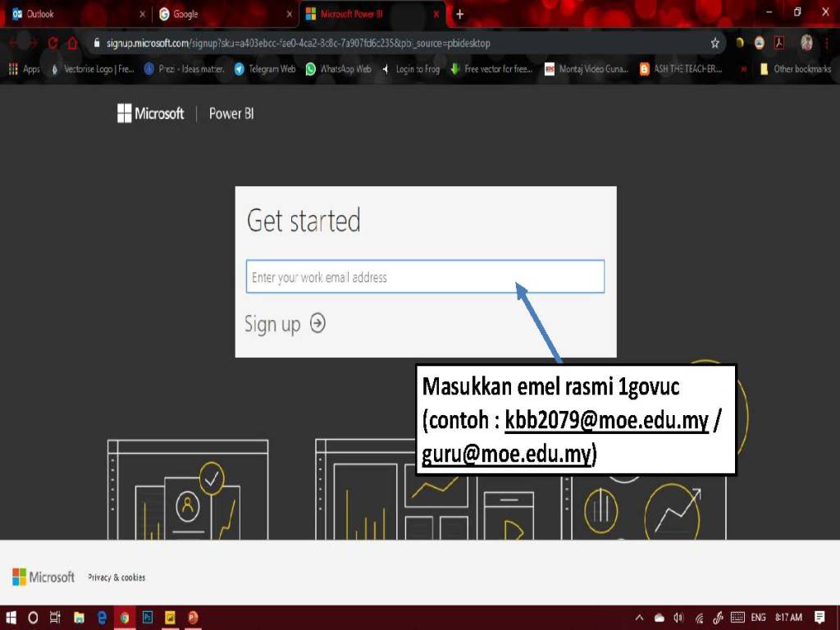This screenshot has width=840, height=630.
Task: Open the WhatsApp Web bookmark
Action: 338,69
